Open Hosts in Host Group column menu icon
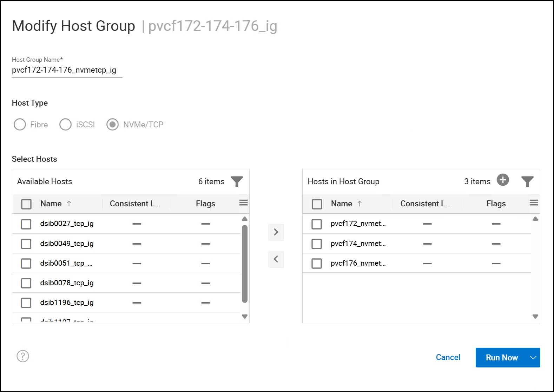The image size is (554, 392). tap(534, 202)
